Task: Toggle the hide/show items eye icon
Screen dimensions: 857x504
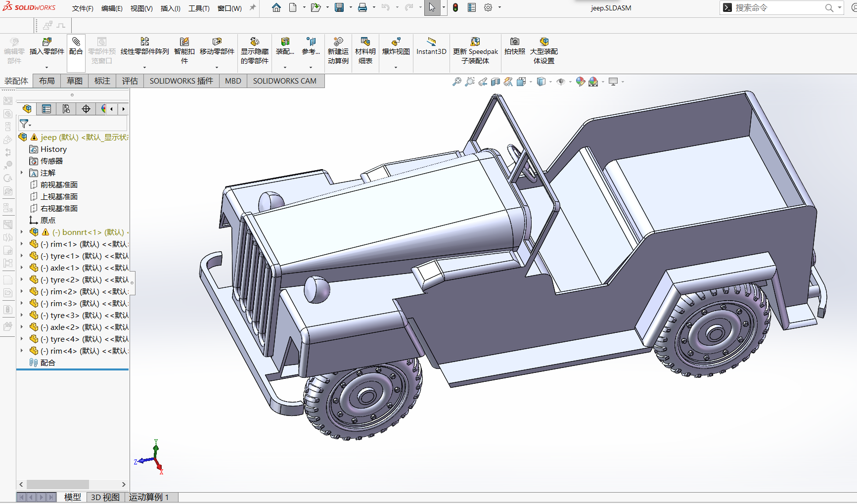Action: click(561, 82)
